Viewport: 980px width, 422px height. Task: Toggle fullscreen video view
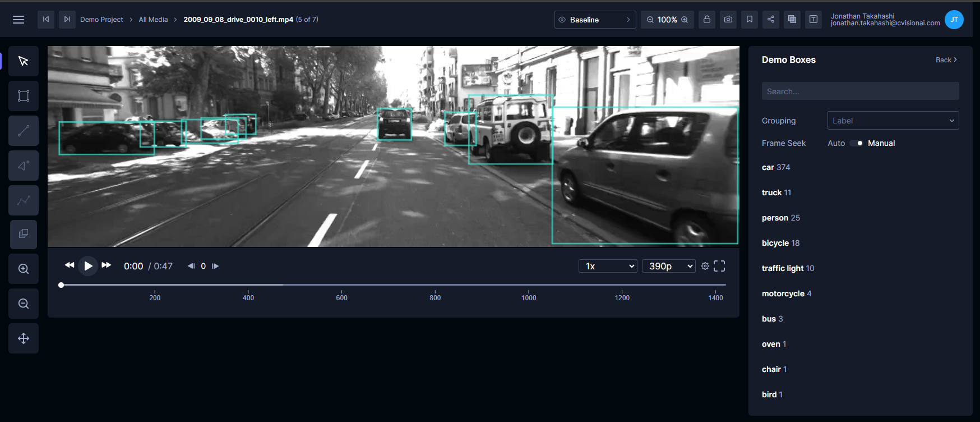coord(719,266)
